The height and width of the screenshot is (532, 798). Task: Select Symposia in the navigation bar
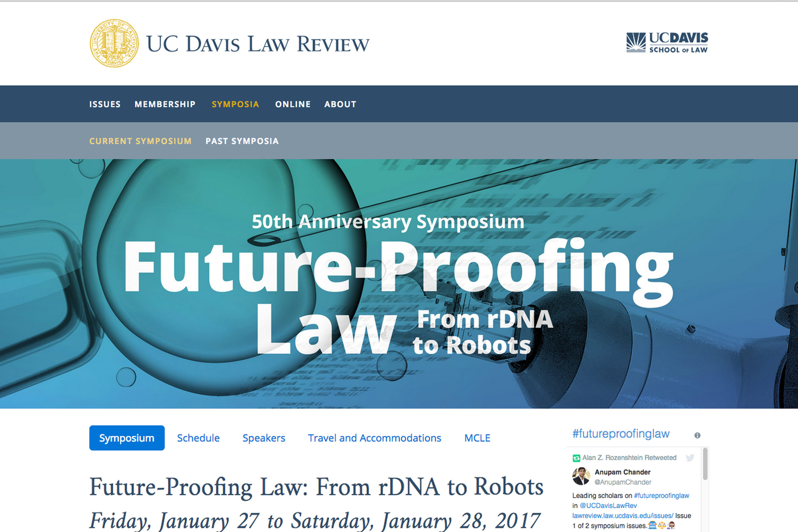click(x=235, y=104)
